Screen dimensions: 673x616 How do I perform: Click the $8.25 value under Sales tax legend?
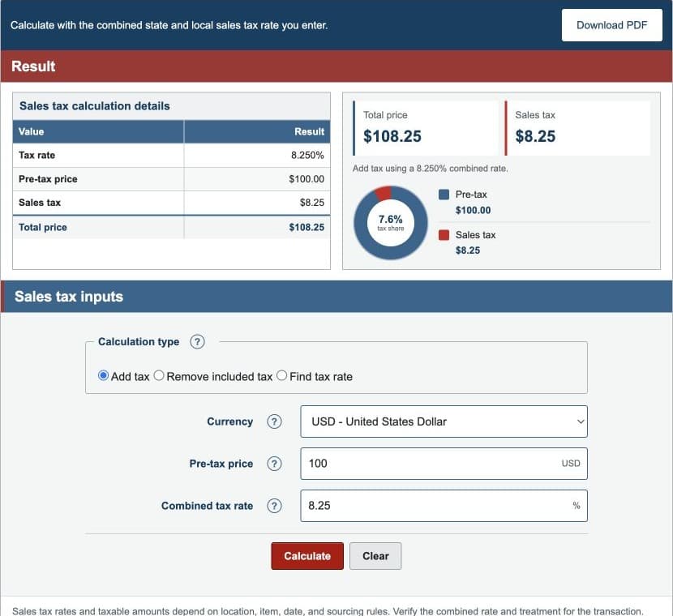click(x=468, y=250)
